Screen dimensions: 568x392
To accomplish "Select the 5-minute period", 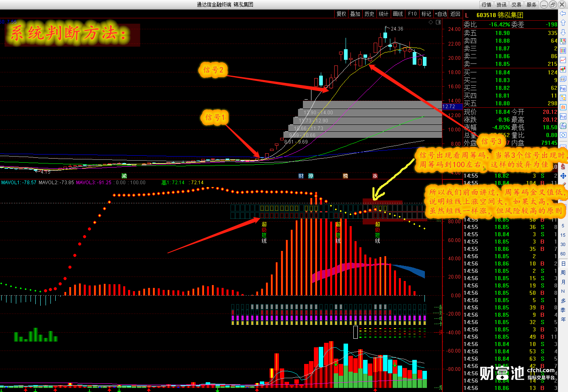I will coord(563,226).
